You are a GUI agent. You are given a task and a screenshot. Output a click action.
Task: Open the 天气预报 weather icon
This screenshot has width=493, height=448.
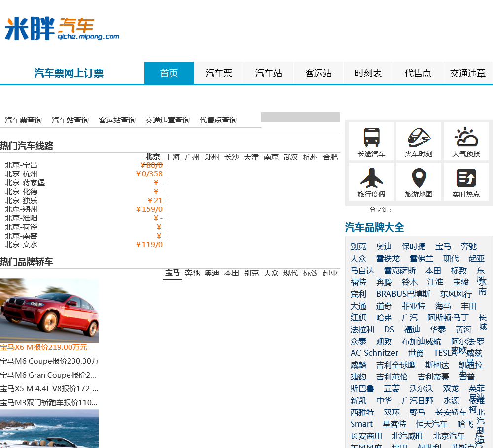coord(466,142)
